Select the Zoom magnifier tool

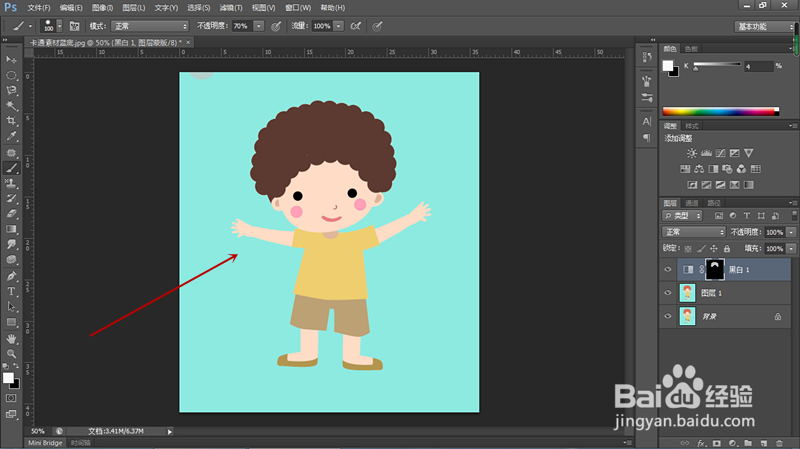point(11,354)
